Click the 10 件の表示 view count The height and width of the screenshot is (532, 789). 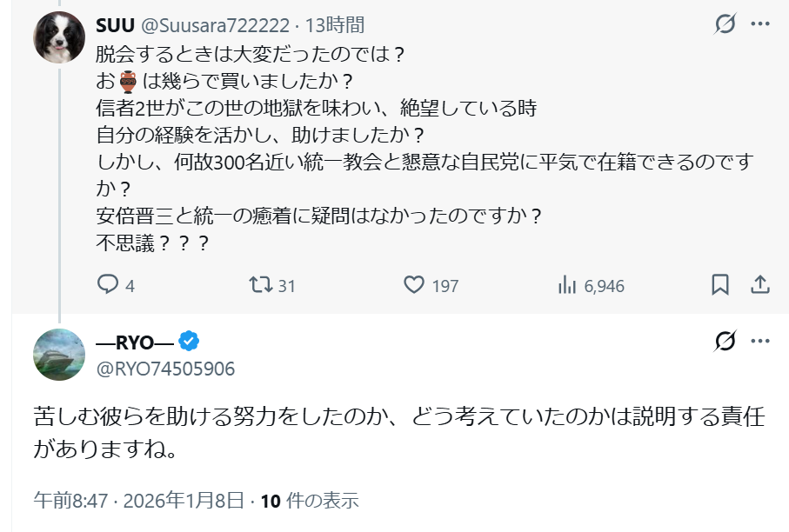click(310, 501)
